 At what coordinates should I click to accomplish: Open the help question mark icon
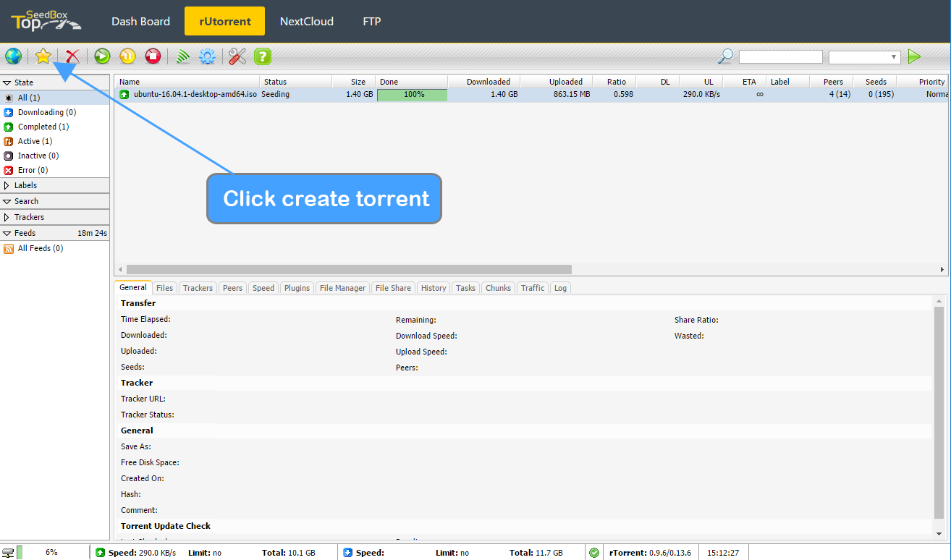tap(262, 56)
